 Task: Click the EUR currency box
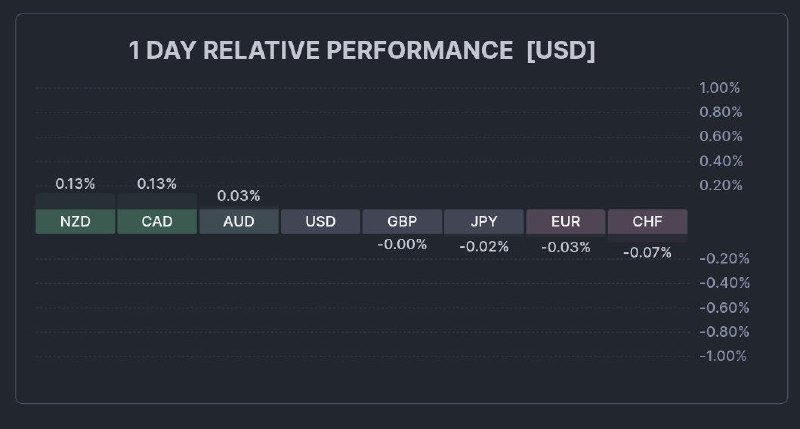coord(566,221)
